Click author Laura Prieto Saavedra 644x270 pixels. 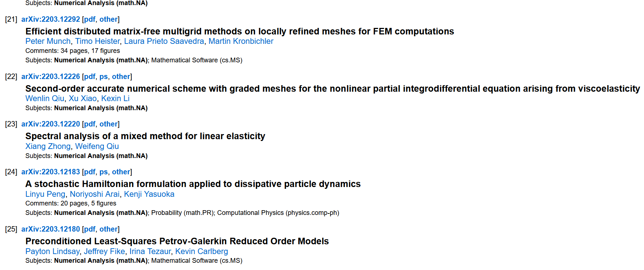point(164,41)
